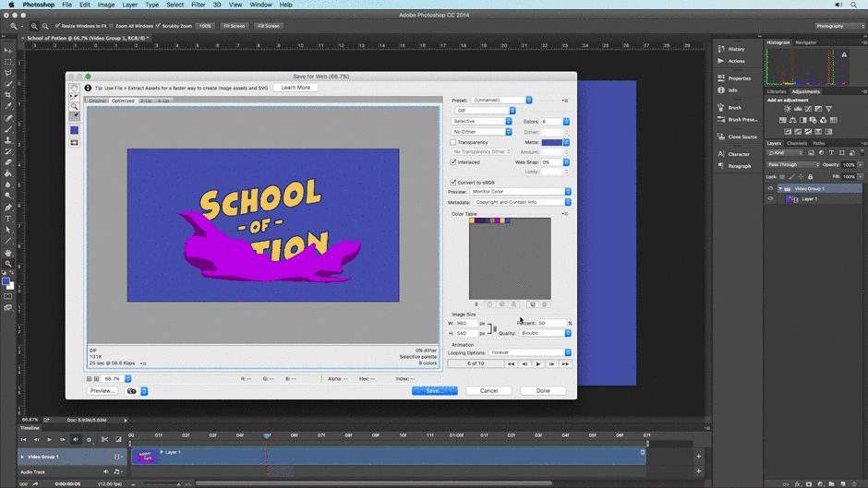Click the image width input field

click(x=466, y=324)
